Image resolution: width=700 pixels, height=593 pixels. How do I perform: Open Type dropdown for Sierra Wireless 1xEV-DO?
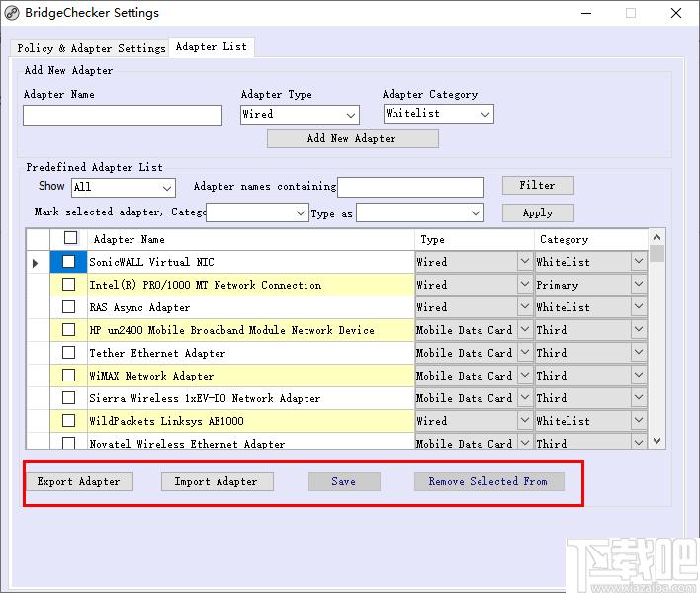tap(525, 397)
